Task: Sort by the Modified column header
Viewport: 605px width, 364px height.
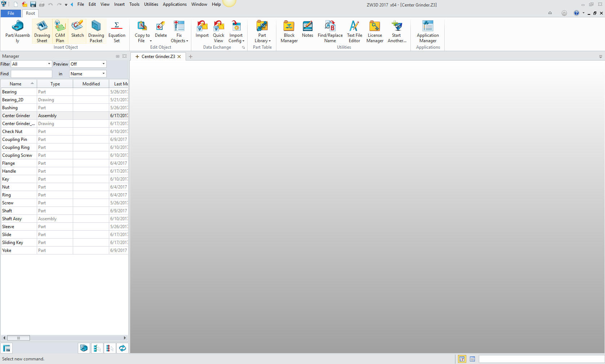Action: [91, 84]
